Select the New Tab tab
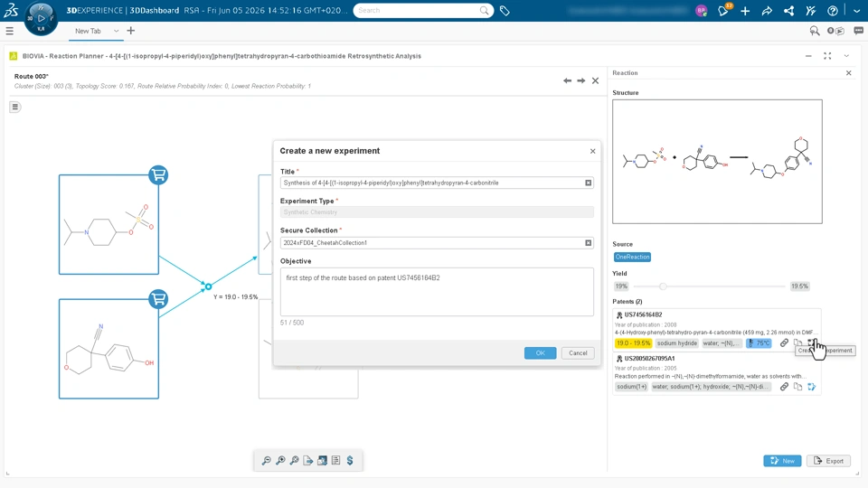The image size is (868, 488). [x=88, y=31]
